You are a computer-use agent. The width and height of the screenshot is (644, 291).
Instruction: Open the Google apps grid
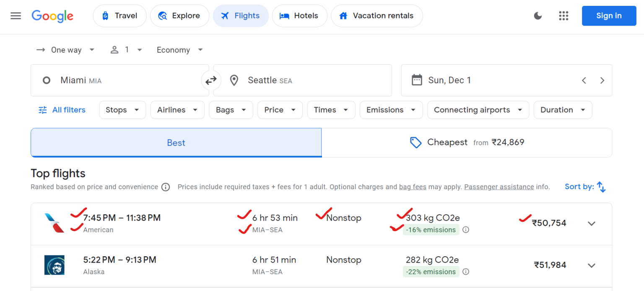click(563, 15)
